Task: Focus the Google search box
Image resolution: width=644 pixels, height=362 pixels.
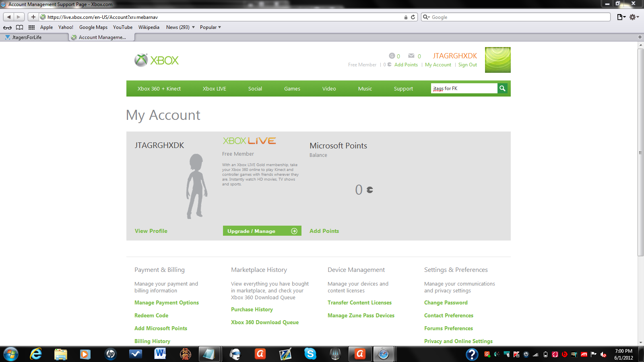Action: click(x=516, y=17)
